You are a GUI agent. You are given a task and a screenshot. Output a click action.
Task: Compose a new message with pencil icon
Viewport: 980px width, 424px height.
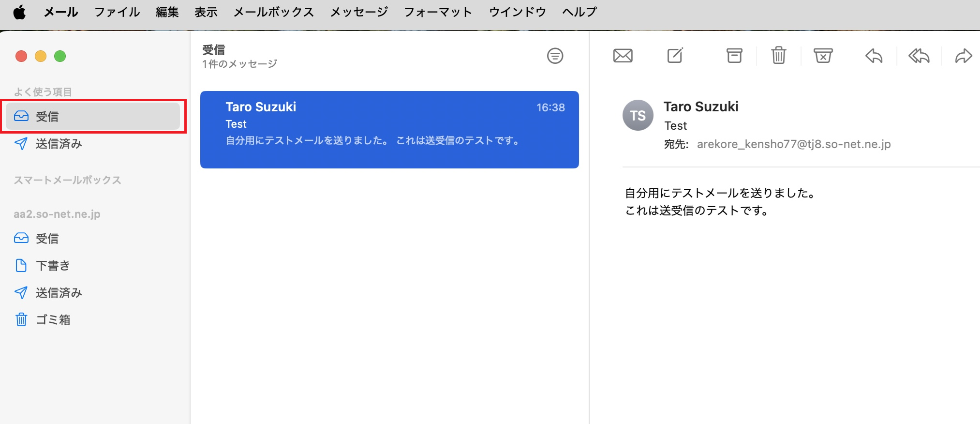[675, 56]
